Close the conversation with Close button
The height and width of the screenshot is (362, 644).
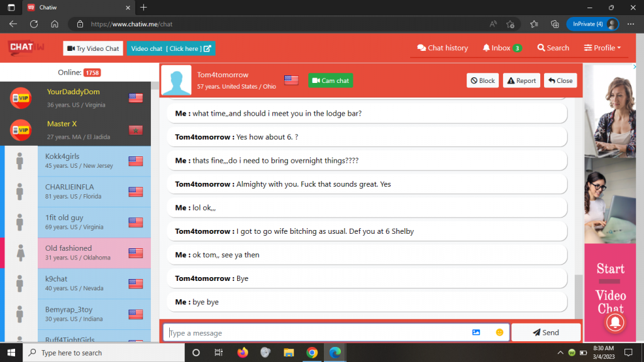click(x=560, y=80)
